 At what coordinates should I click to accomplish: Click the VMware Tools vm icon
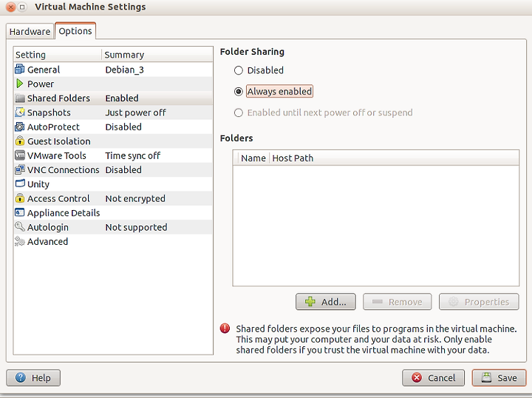click(x=20, y=155)
